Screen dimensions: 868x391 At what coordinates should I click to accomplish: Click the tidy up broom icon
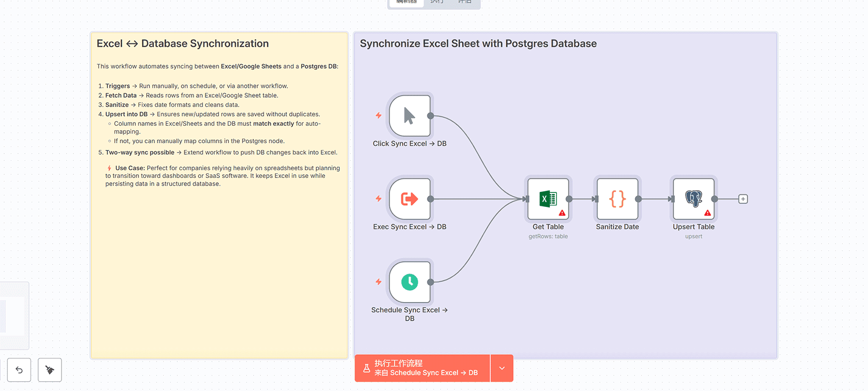(x=50, y=370)
